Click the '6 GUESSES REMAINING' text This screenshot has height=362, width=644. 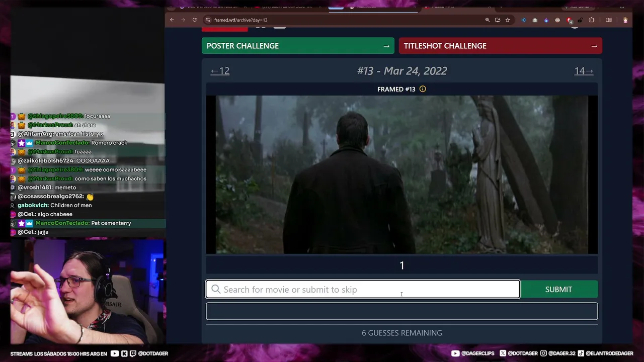[x=402, y=333]
